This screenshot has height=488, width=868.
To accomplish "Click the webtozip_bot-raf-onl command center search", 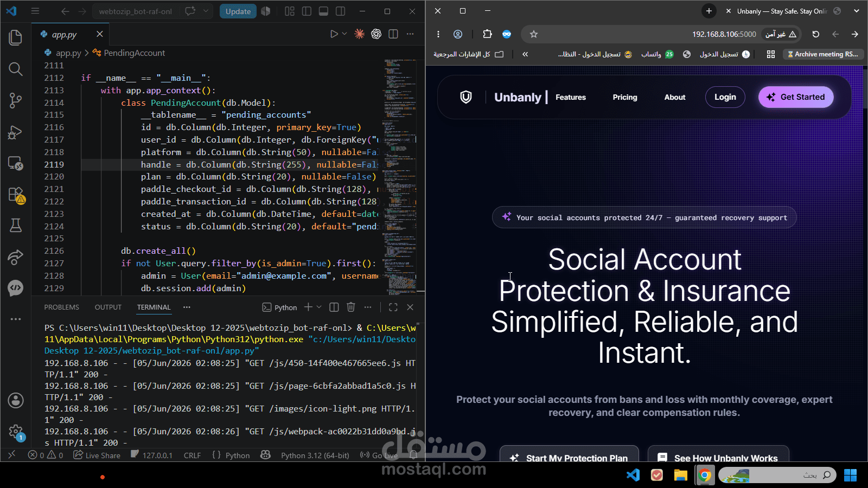I will pos(136,11).
